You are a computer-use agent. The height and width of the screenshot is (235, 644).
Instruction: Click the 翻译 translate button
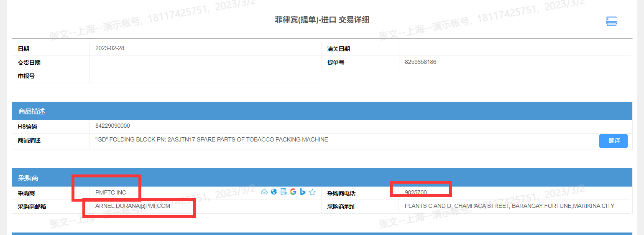tap(613, 141)
